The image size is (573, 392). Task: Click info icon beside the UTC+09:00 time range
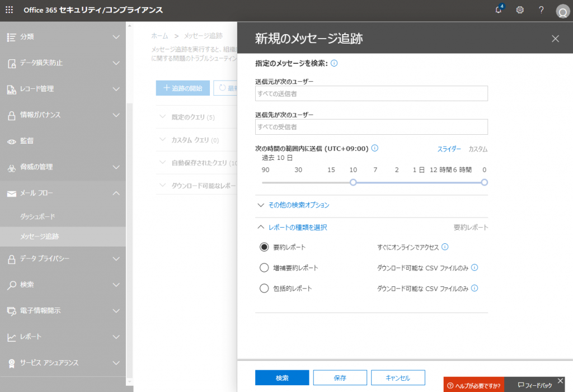point(374,148)
